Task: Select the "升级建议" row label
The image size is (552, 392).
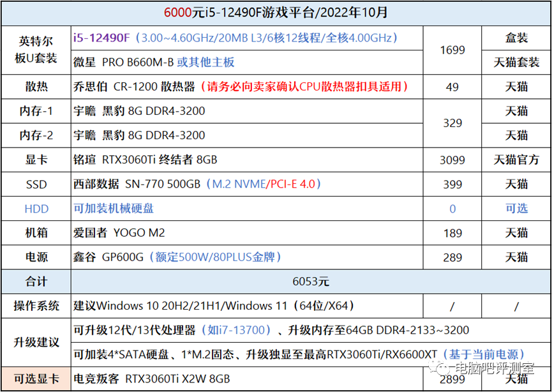Action: pos(36,342)
